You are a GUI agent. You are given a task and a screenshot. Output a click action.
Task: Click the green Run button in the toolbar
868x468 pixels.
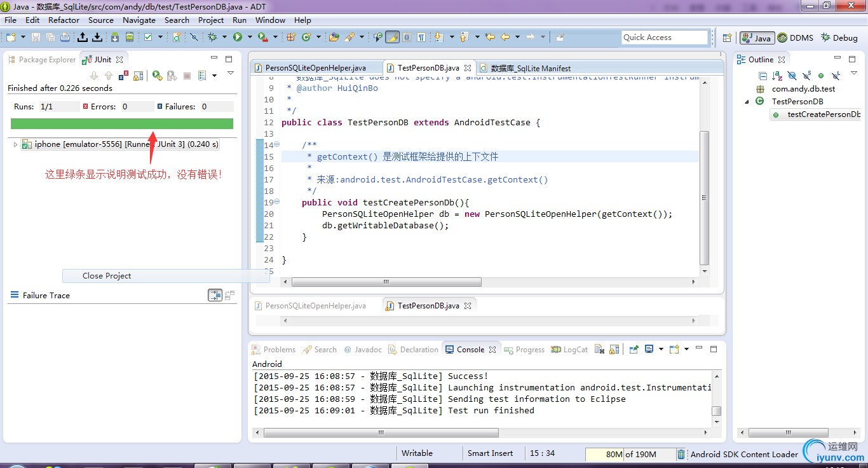coord(238,38)
